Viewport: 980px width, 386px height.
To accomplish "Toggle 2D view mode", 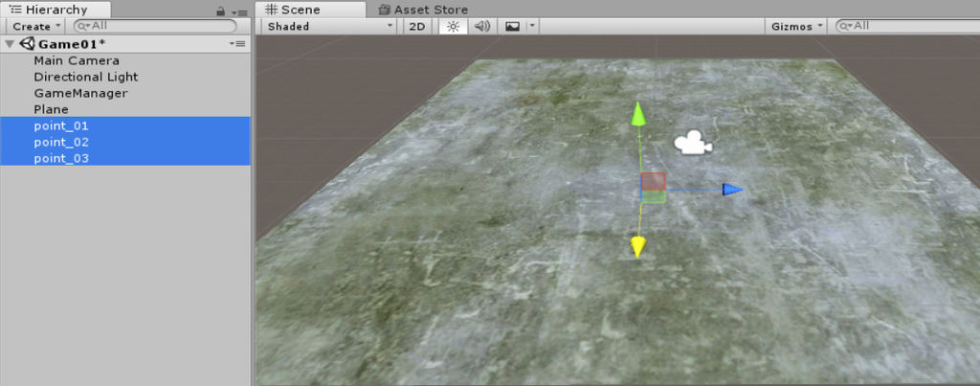I will (x=417, y=26).
